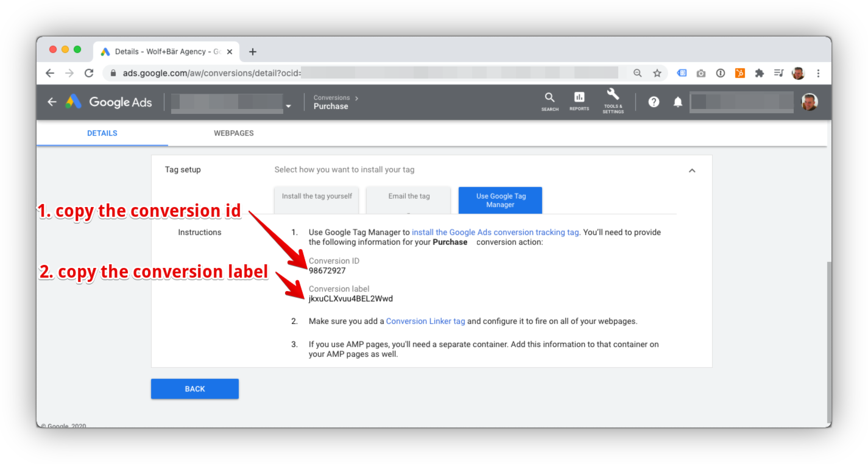This screenshot has width=868, height=464.
Task: Switch to the Details tab
Action: coord(102,133)
